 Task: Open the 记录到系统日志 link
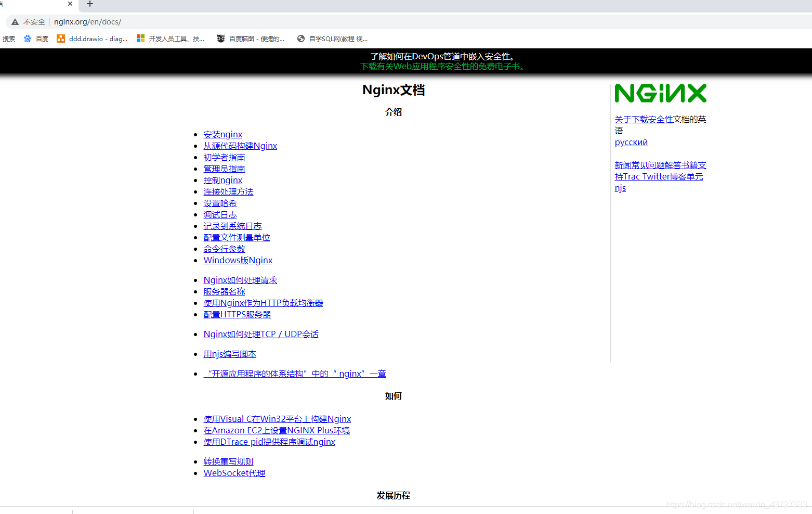[x=232, y=226]
